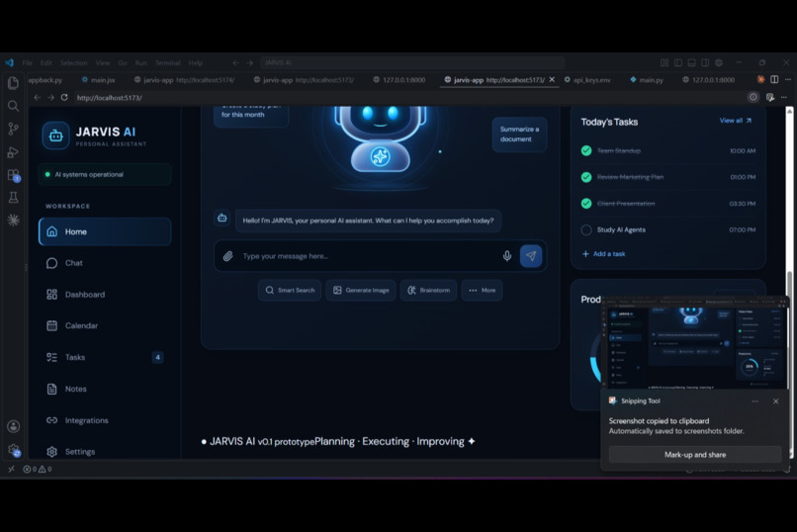Uncheck the Review Marketing Plan task
This screenshot has width=797, height=532.
click(586, 177)
